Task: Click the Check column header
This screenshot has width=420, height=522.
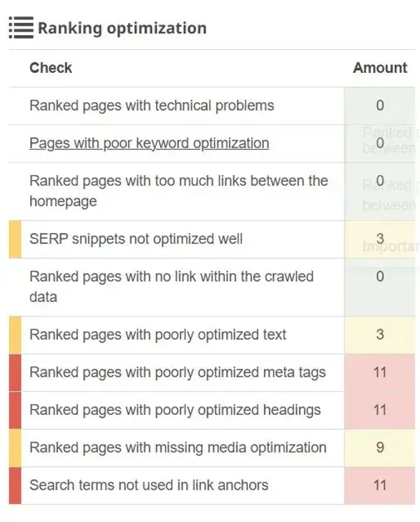Action: click(50, 68)
